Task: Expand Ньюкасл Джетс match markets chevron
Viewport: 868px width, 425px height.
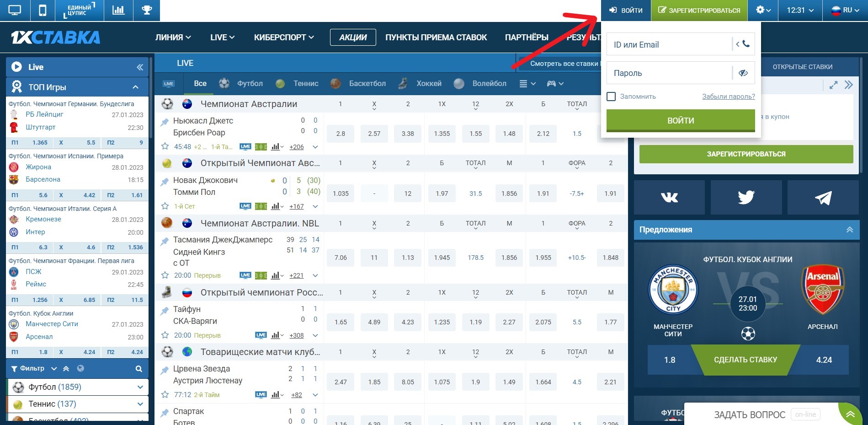Action: tap(315, 147)
